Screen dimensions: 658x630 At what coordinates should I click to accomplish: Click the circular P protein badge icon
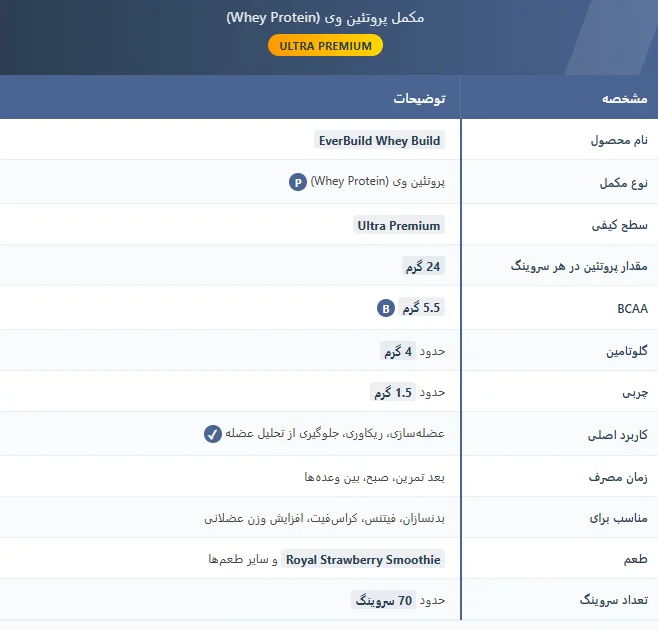tap(298, 182)
